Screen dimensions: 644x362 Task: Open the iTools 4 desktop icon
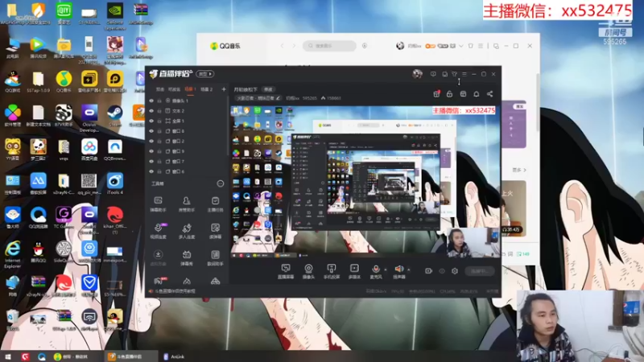114,183
